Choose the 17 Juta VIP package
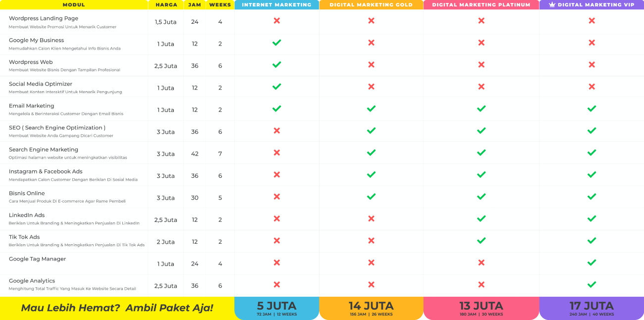This screenshot has width=644, height=320. pyautogui.click(x=591, y=308)
